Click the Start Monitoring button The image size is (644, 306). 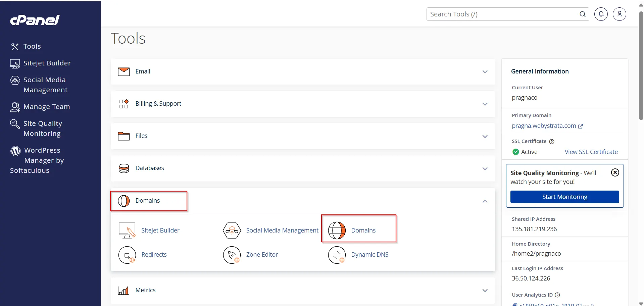[565, 197]
